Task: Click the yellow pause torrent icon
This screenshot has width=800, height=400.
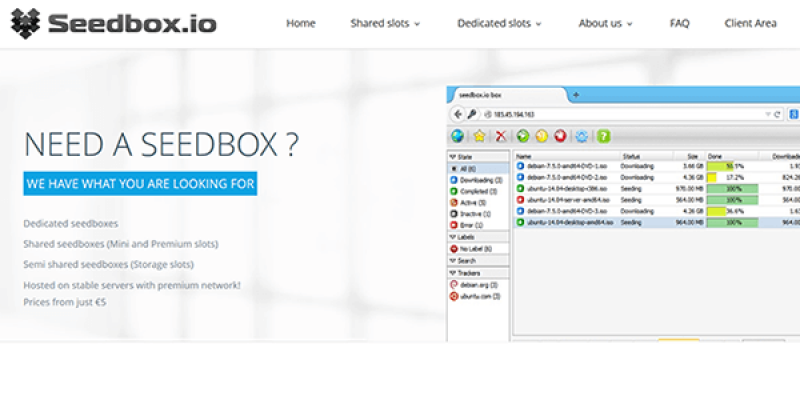Action: coord(541,136)
